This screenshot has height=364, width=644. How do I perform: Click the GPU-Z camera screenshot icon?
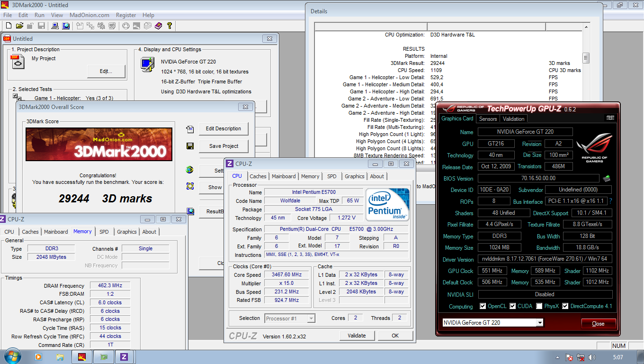[610, 118]
